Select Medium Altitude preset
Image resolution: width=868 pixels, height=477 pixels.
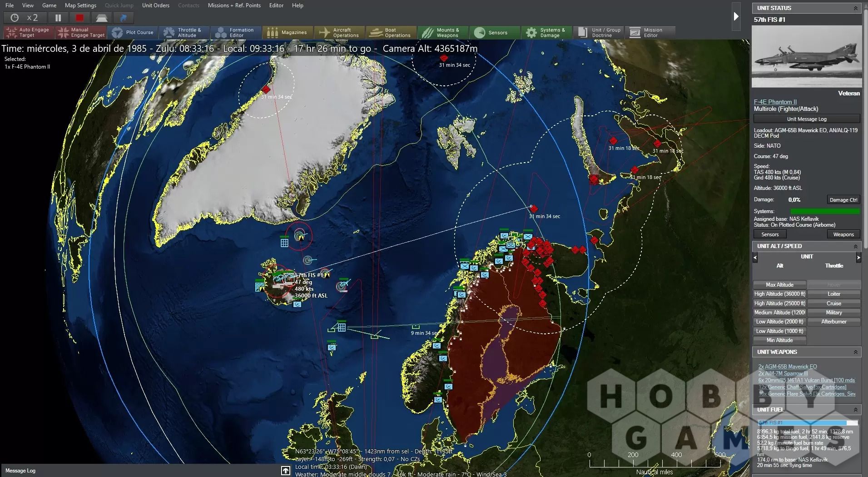779,313
